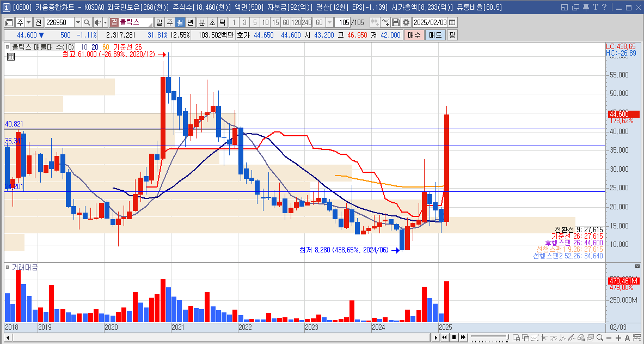Click the diagonal trendline icon in bottom toolbar
This screenshot has width=644, height=344.
pyautogui.click(x=572, y=338)
